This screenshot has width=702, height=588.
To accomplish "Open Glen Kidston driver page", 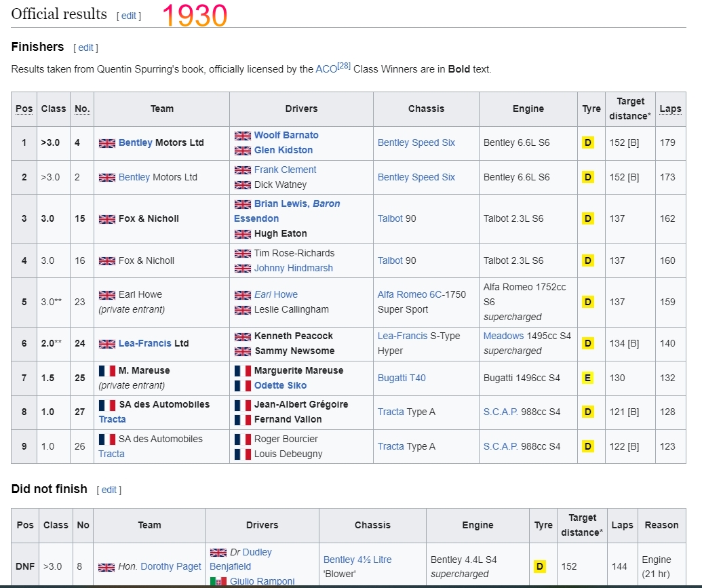I will point(284,150).
